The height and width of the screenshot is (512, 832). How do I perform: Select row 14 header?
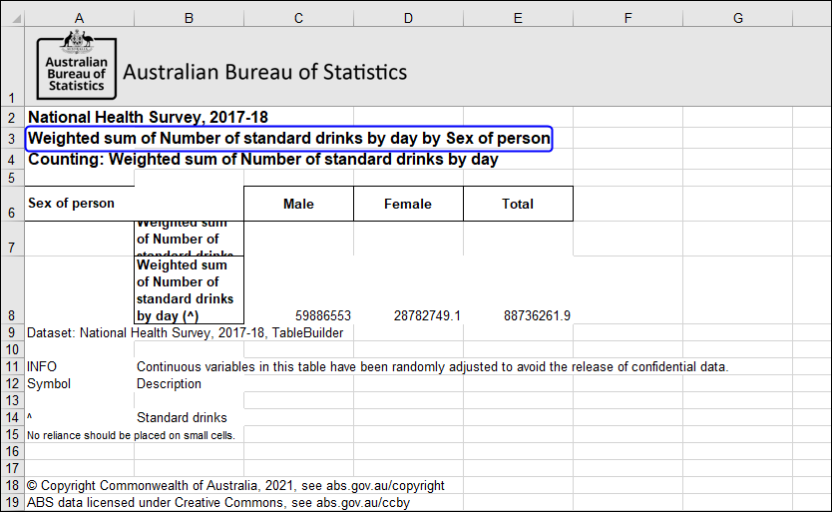coord(12,418)
